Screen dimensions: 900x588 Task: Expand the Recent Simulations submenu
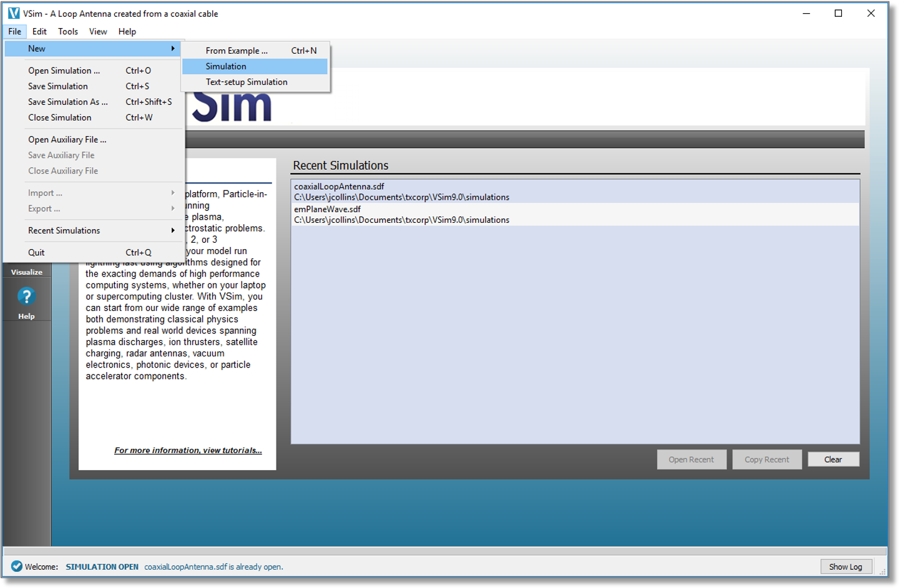point(94,230)
